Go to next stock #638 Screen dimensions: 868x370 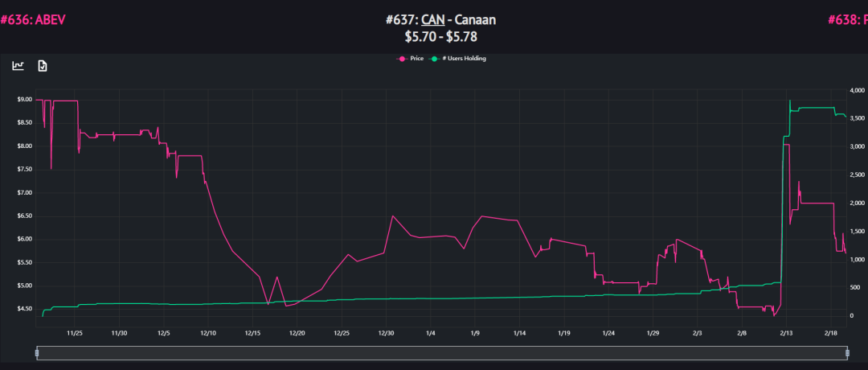847,20
